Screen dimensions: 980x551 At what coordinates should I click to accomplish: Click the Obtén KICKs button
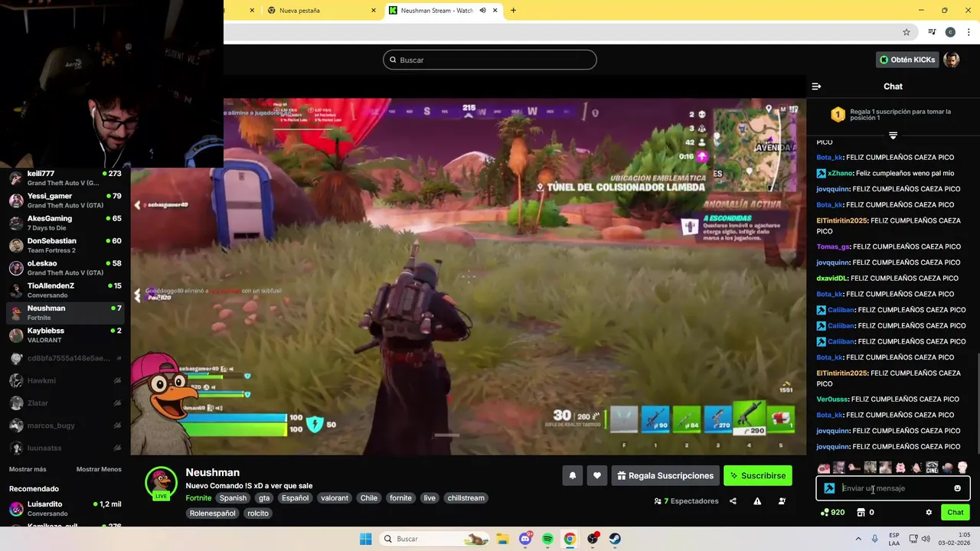coord(907,60)
